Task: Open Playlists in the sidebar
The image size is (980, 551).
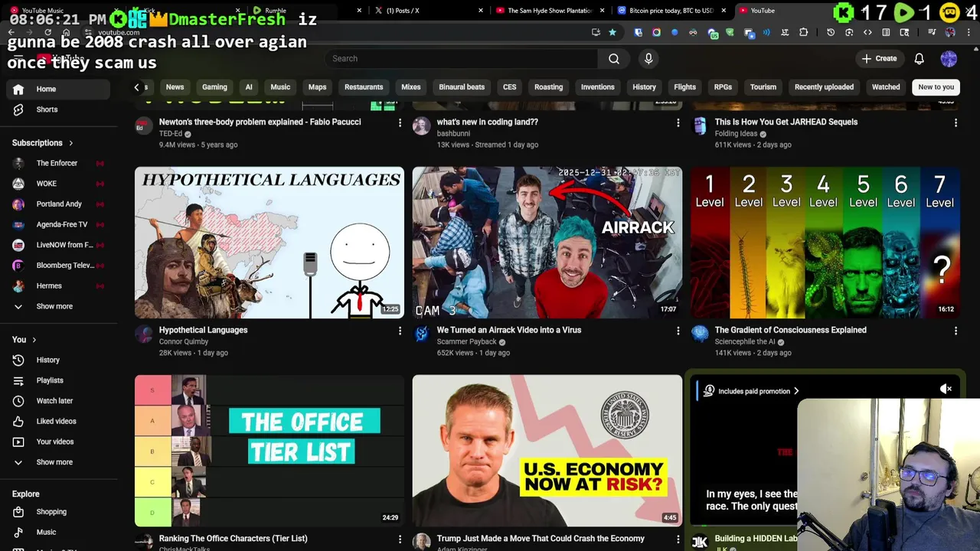Action: (59, 380)
